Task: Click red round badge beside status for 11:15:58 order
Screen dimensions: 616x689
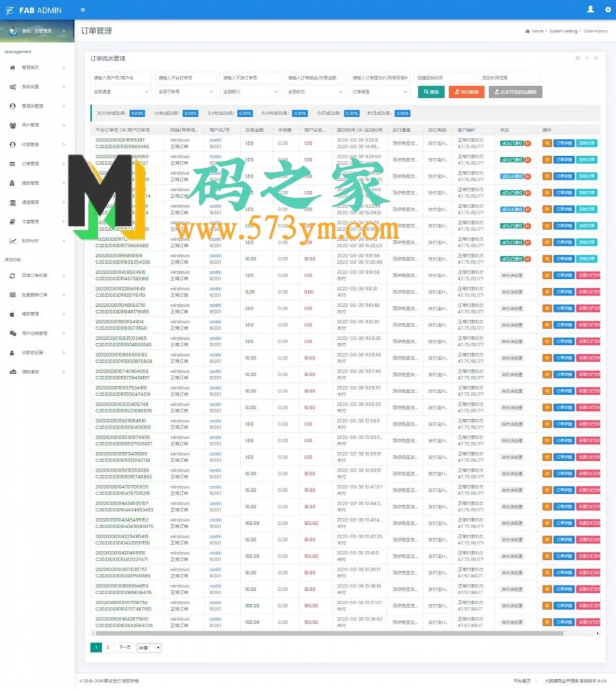Action: coord(528,259)
